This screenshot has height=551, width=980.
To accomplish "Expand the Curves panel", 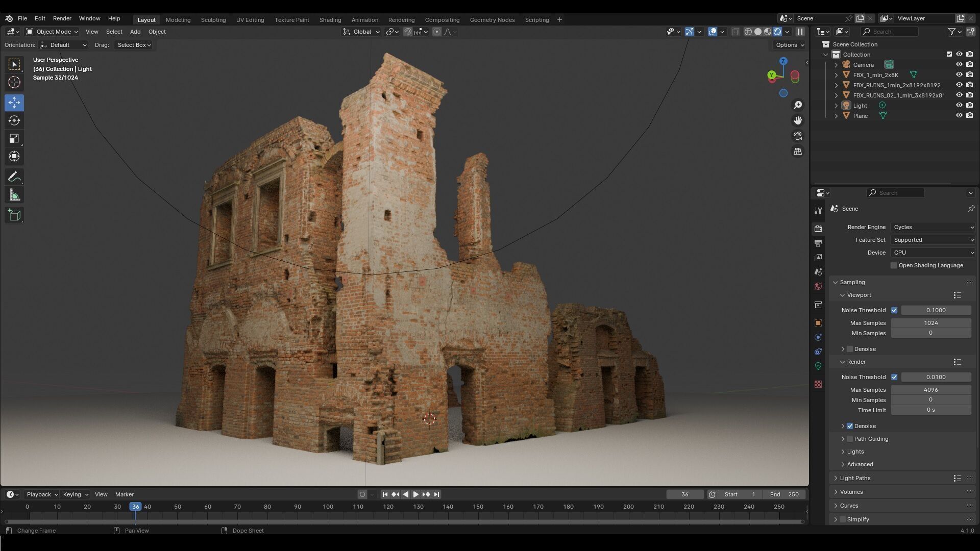I will pyautogui.click(x=849, y=506).
